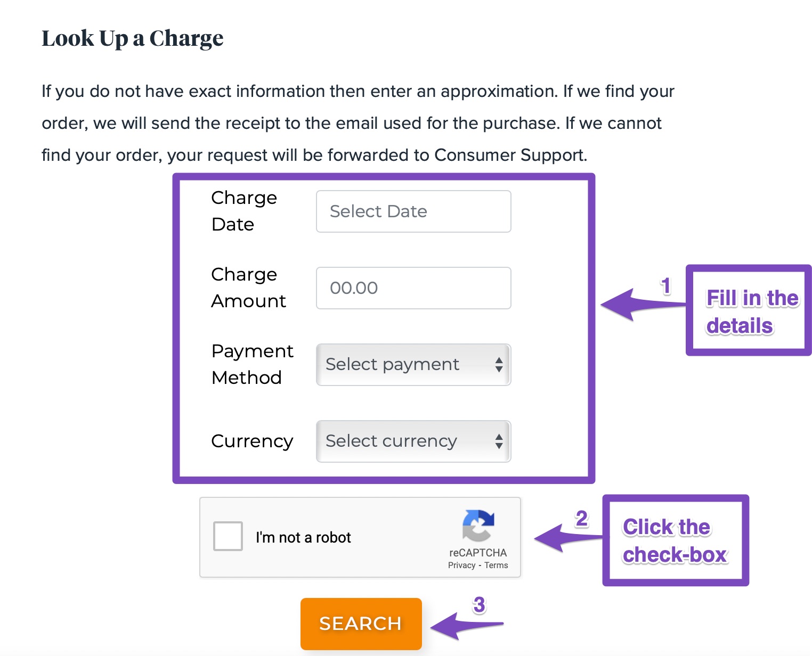The height and width of the screenshot is (656, 812).
Task: Click the purple arrow numbered 1
Action: [x=643, y=305]
